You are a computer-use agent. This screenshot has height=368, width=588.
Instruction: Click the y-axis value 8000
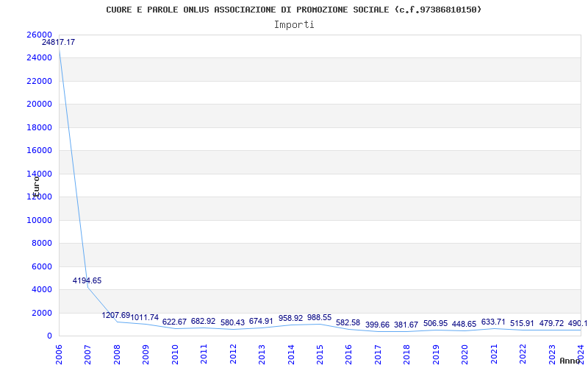(x=41, y=244)
